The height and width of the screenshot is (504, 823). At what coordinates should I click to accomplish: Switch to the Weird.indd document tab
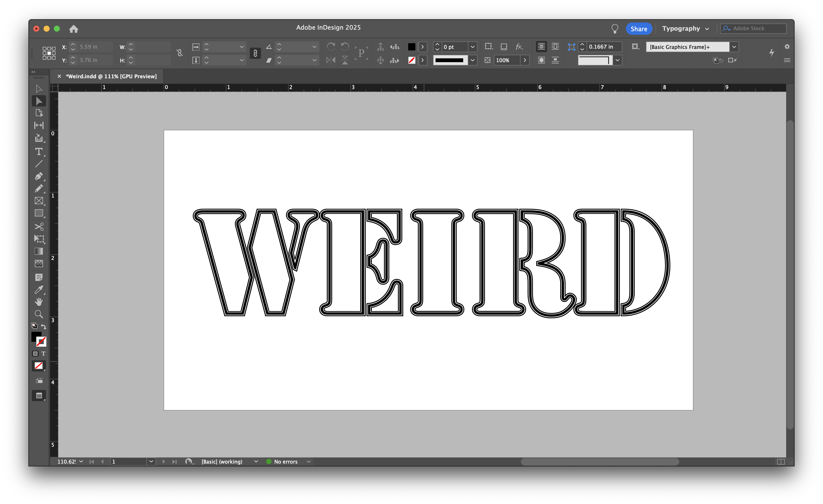point(111,76)
